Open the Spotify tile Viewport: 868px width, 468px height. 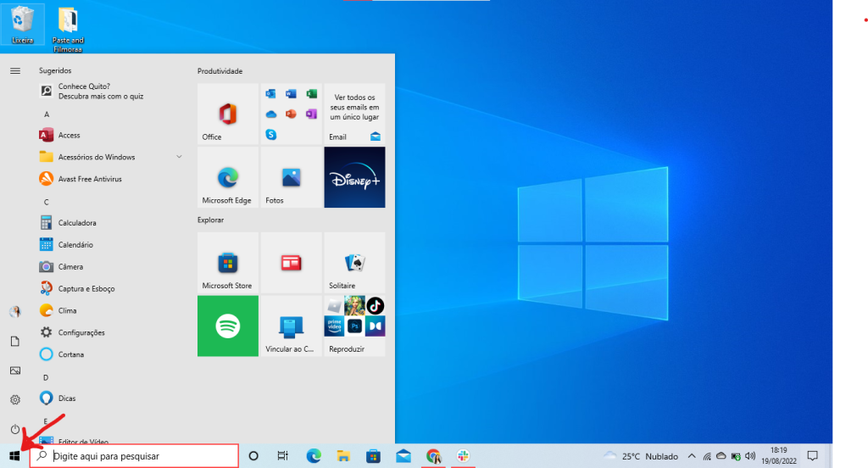pyautogui.click(x=227, y=326)
